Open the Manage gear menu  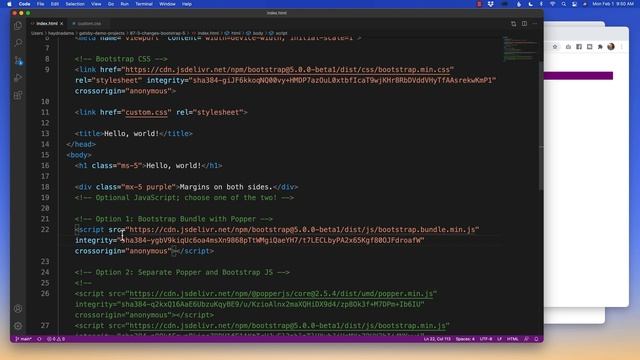18,326
